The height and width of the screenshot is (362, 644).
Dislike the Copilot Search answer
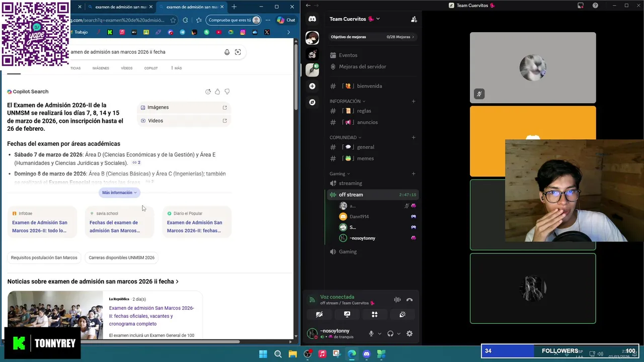click(227, 92)
